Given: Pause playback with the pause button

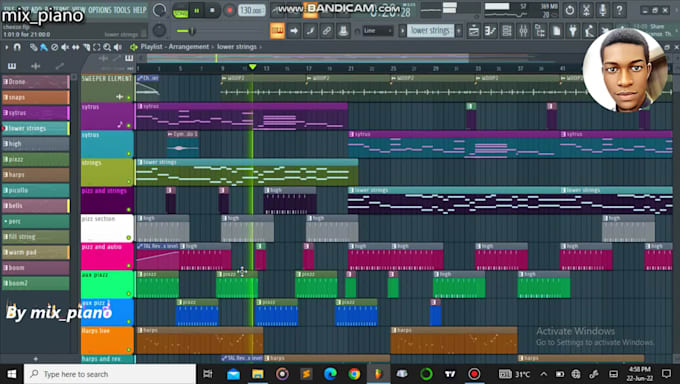Looking at the screenshot, I should (196, 11).
